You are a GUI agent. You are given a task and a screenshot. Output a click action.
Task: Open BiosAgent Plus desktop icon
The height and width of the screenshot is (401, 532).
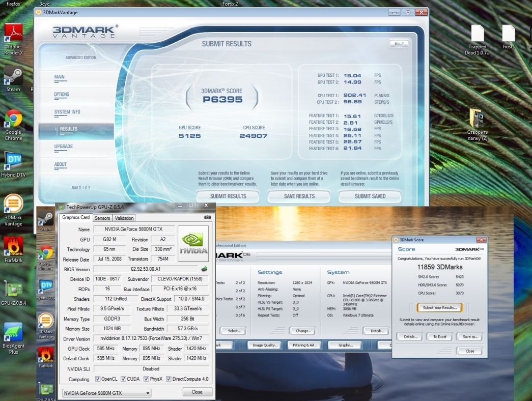pos(13,338)
